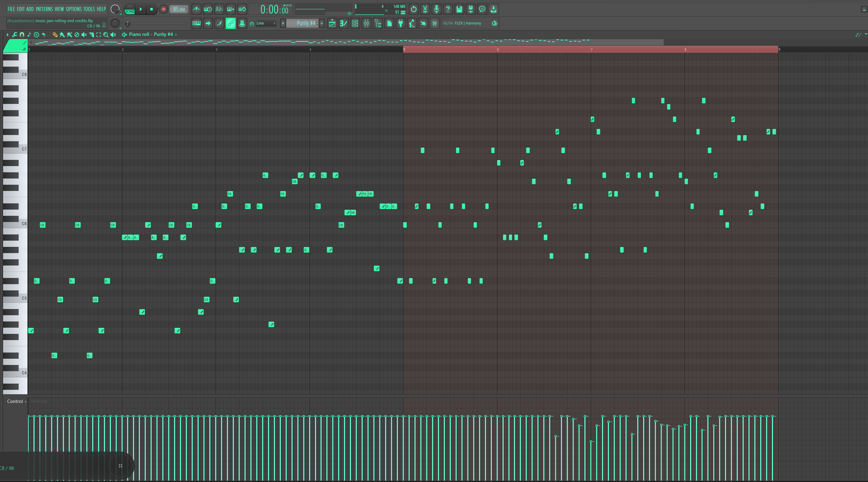Open the Piano roll view button
868x482 pixels.
tap(344, 23)
